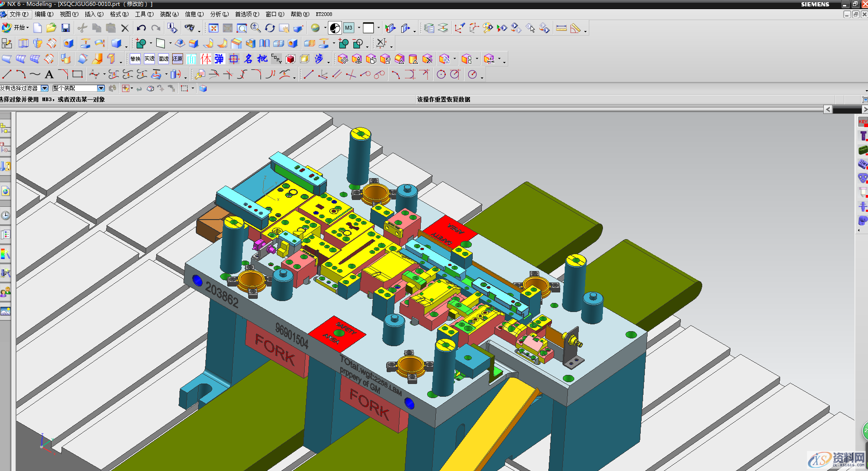Screen dimensions: 868x471
Task: Expand the 整个装配 scope dropdown
Action: tap(101, 88)
